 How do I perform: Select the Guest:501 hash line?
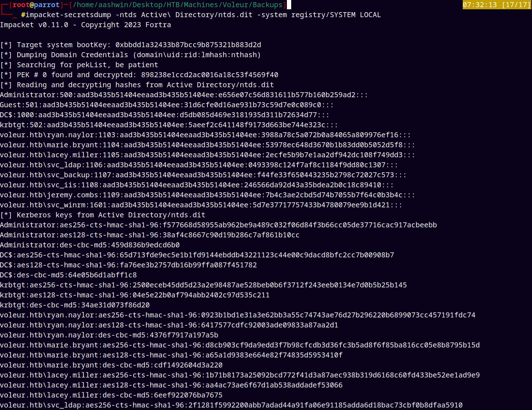(167, 105)
